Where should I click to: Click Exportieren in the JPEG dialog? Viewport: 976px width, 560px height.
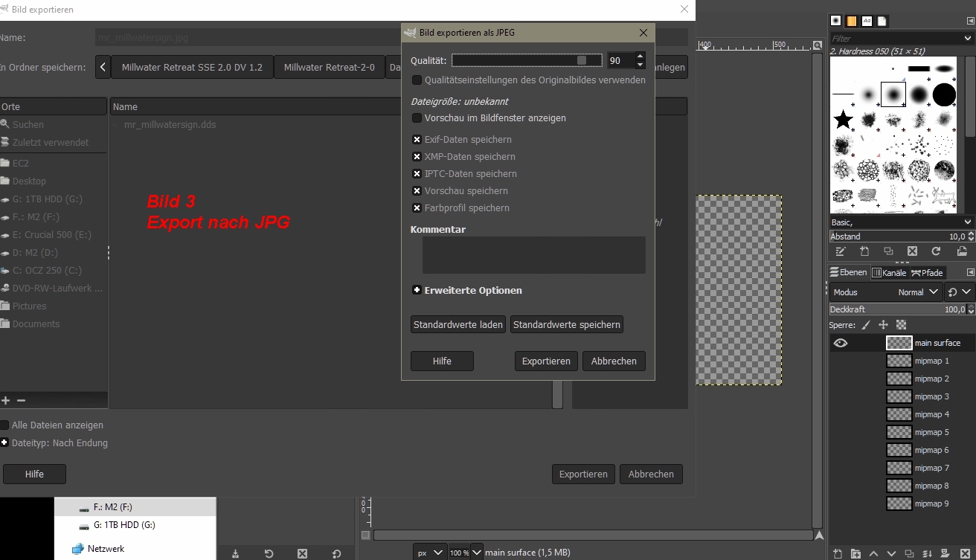(x=546, y=361)
